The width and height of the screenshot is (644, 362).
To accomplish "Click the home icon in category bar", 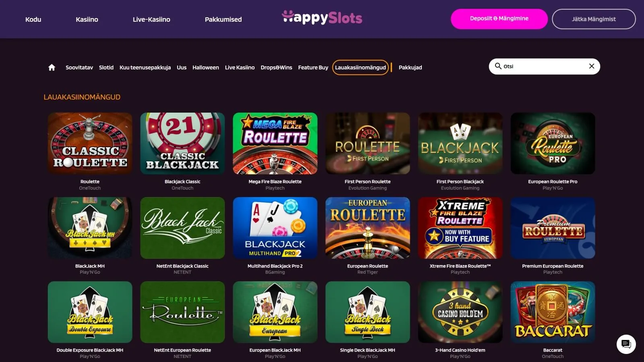I will [52, 67].
